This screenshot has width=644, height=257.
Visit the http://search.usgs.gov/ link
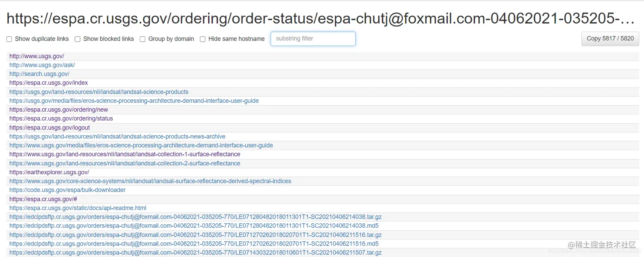[39, 74]
